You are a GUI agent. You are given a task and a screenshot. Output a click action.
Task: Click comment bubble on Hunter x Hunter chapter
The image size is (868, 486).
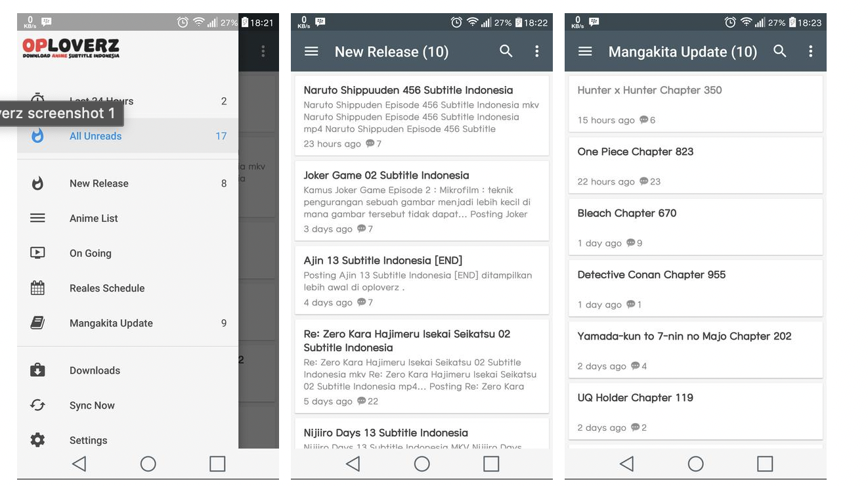point(644,120)
